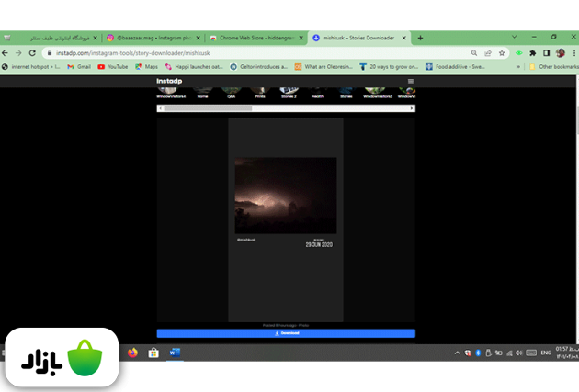Image resolution: width=579 pixels, height=392 pixels.
Task: Open the Q&A story highlight
Action: tap(231, 92)
